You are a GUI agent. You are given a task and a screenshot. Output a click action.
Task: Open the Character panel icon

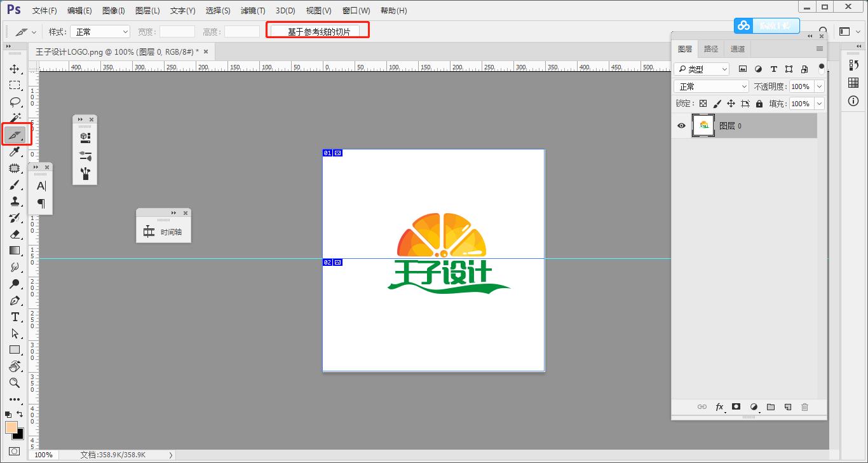(41, 186)
